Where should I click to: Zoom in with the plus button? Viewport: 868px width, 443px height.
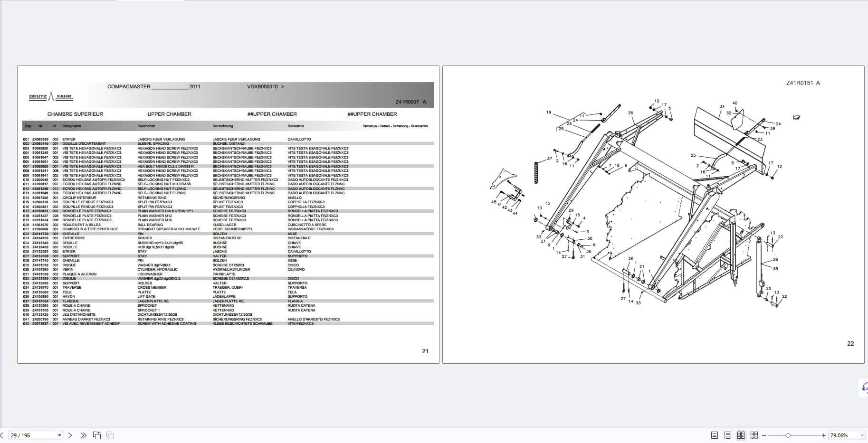[824, 435]
